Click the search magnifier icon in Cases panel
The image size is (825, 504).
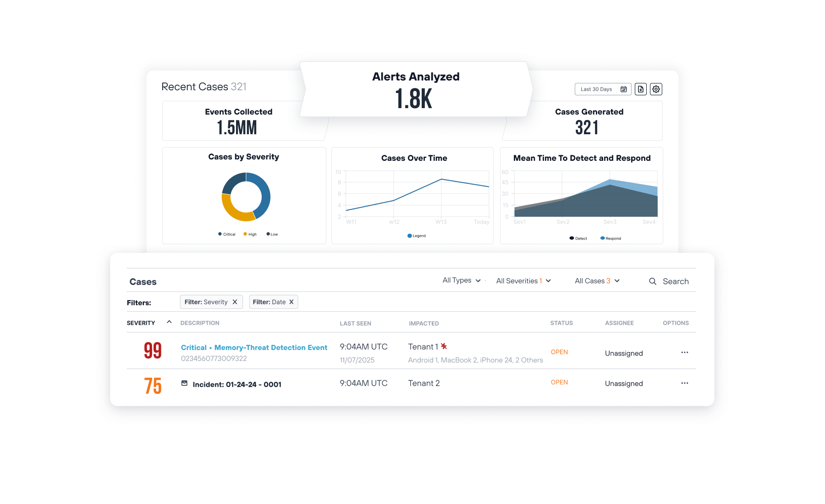pos(653,281)
